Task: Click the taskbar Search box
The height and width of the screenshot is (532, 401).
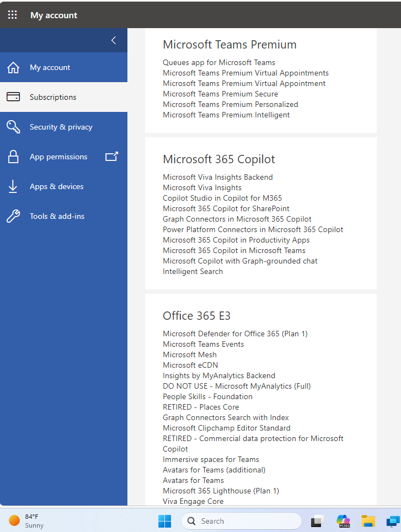Action: (242, 521)
